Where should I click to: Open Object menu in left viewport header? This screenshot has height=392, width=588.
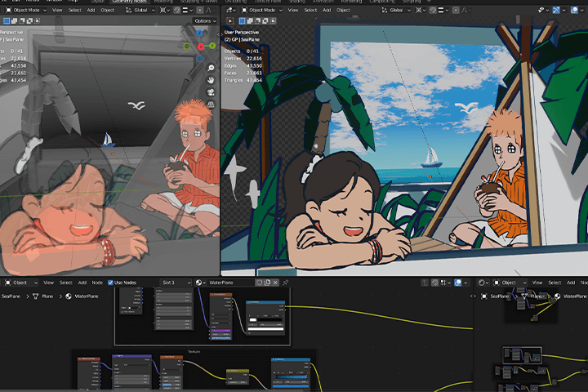pos(107,10)
